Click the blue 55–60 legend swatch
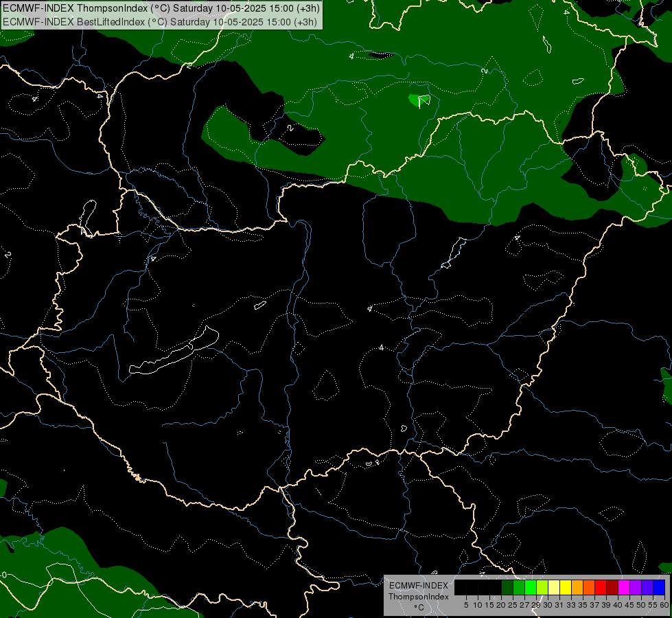Screen dimensions: 672x618 pyautogui.click(x=659, y=587)
